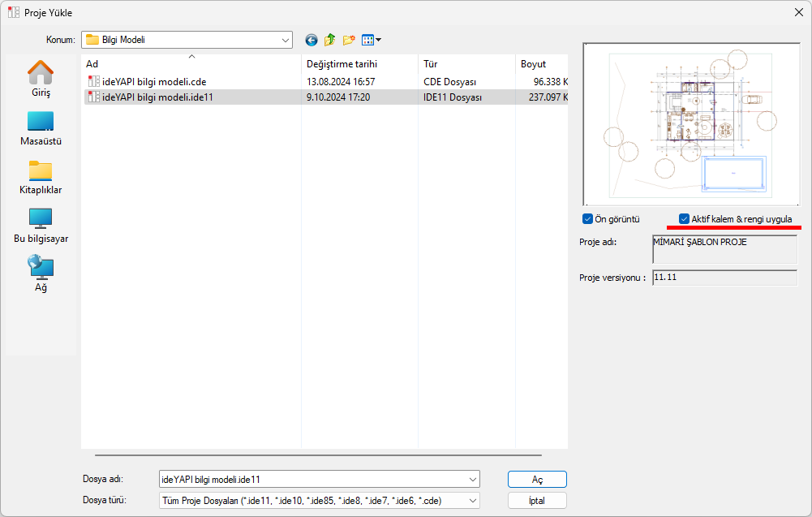Open Kitaplıklar in the places sidebar

point(41,177)
